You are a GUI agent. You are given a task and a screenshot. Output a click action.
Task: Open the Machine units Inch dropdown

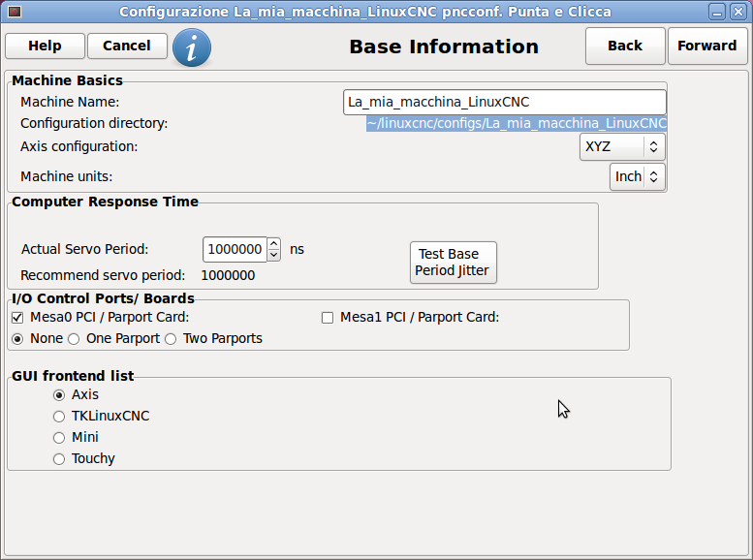pos(638,176)
